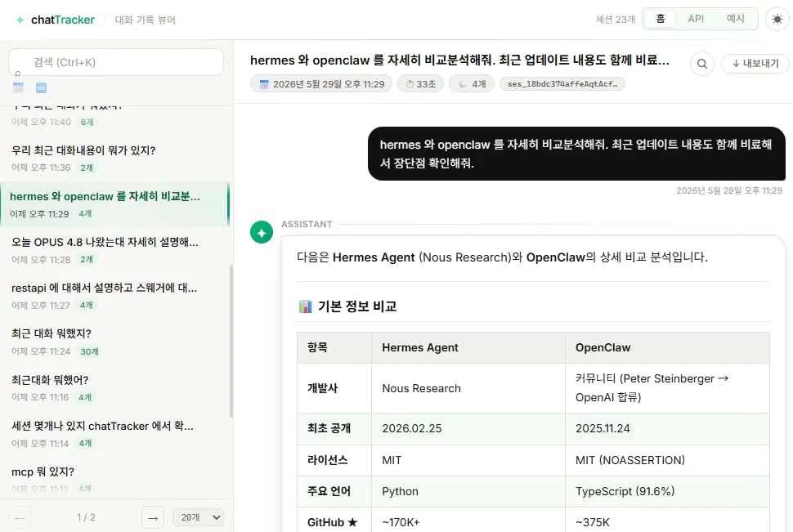793x532 pixels.
Task: Click the 1 / 2 page indicator
Action: 86,517
